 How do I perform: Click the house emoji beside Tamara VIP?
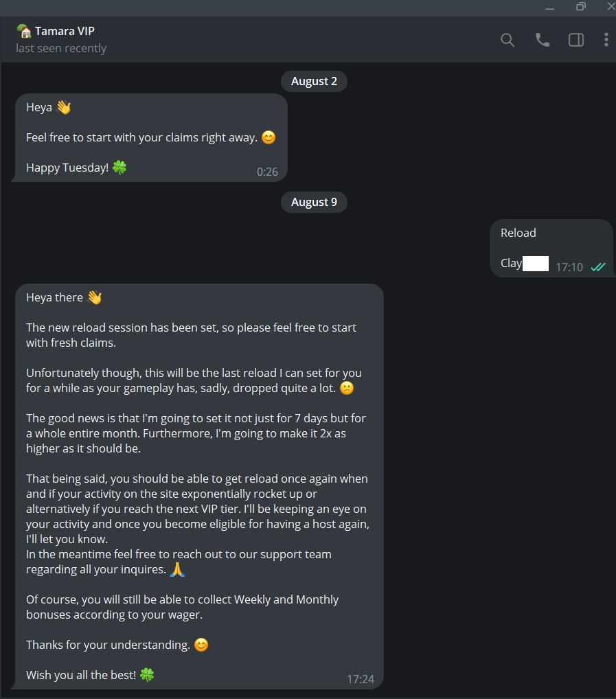tap(23, 31)
